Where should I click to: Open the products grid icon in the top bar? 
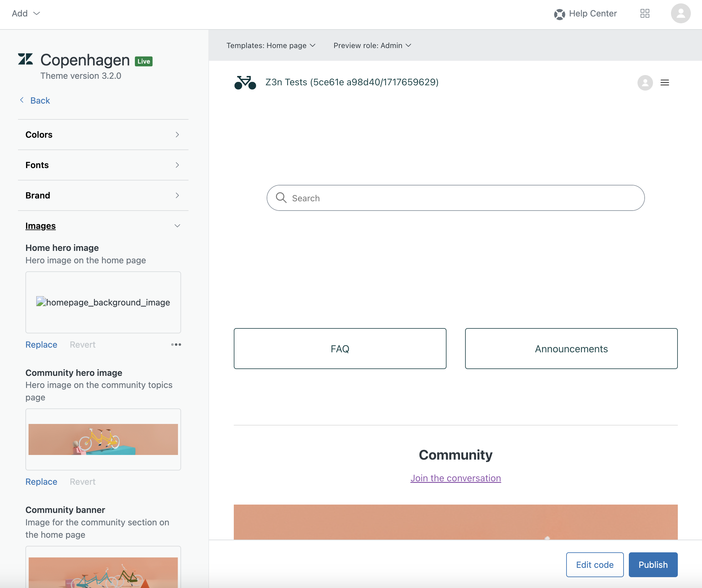tap(645, 13)
